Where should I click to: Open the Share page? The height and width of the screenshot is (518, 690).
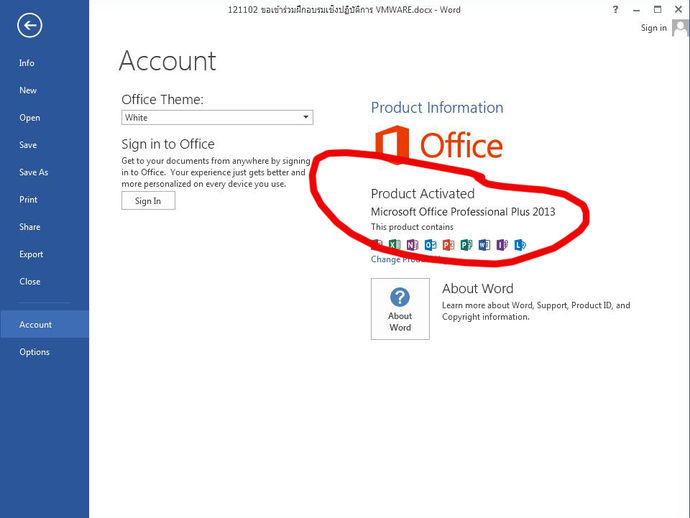(29, 227)
